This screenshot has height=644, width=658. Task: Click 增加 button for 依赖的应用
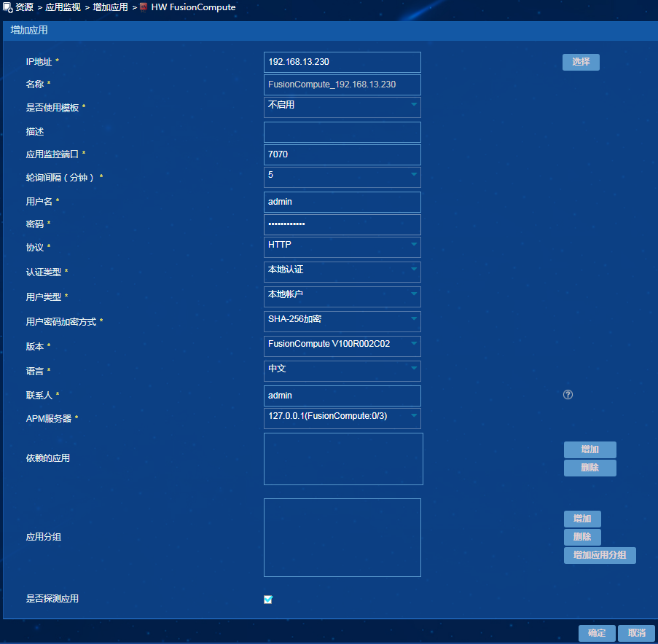590,449
